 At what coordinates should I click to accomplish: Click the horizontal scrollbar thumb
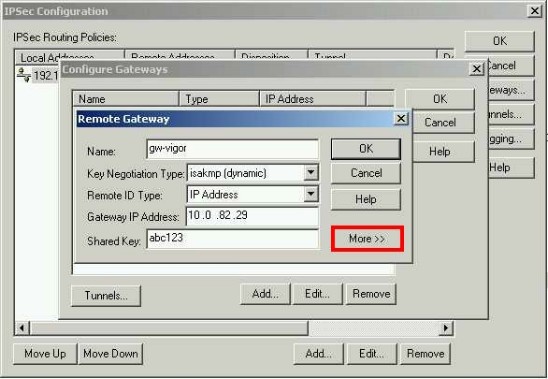coord(169,328)
